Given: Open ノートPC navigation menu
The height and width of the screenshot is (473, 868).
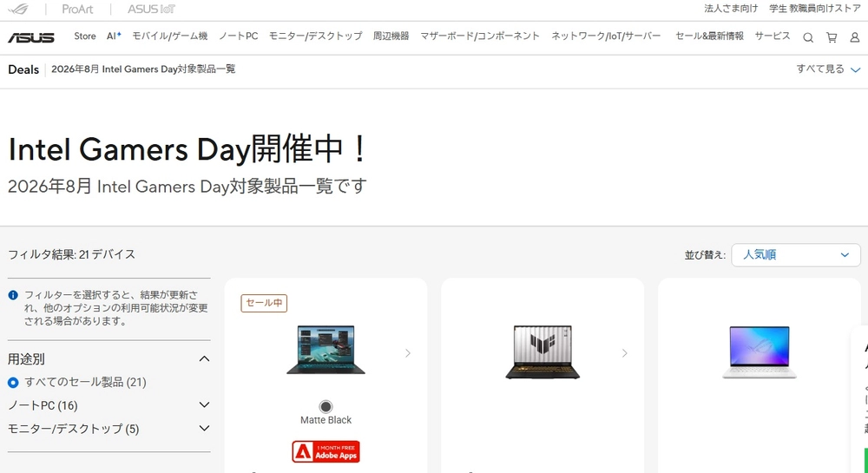Looking at the screenshot, I should [x=238, y=36].
